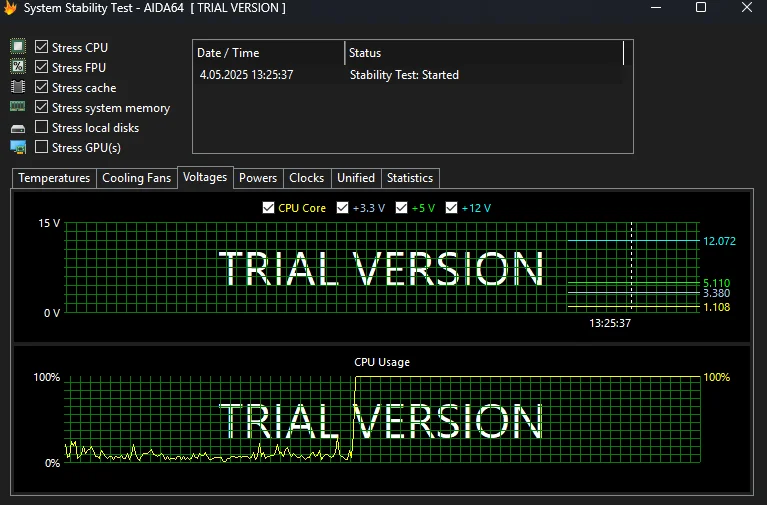The height and width of the screenshot is (505, 767).
Task: Disable the Stress cache checkbox
Action: (x=42, y=87)
